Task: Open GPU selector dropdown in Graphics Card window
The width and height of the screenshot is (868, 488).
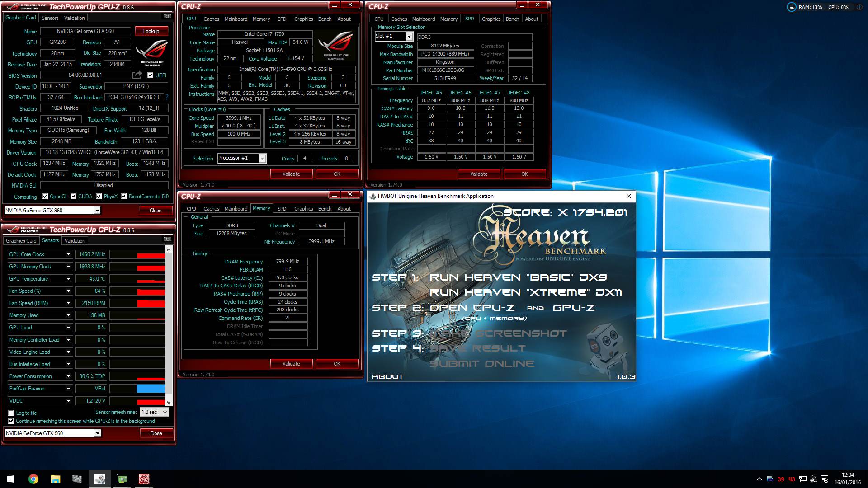Action: click(x=97, y=211)
